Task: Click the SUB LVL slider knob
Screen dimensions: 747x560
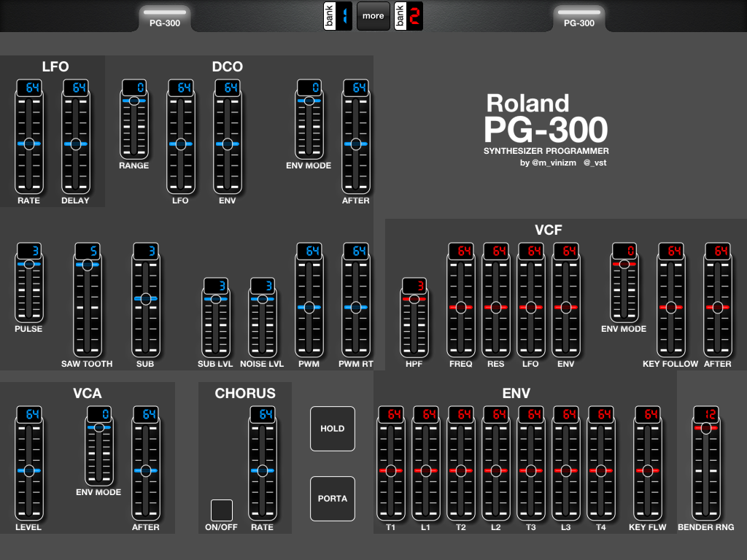Action: coord(216,299)
